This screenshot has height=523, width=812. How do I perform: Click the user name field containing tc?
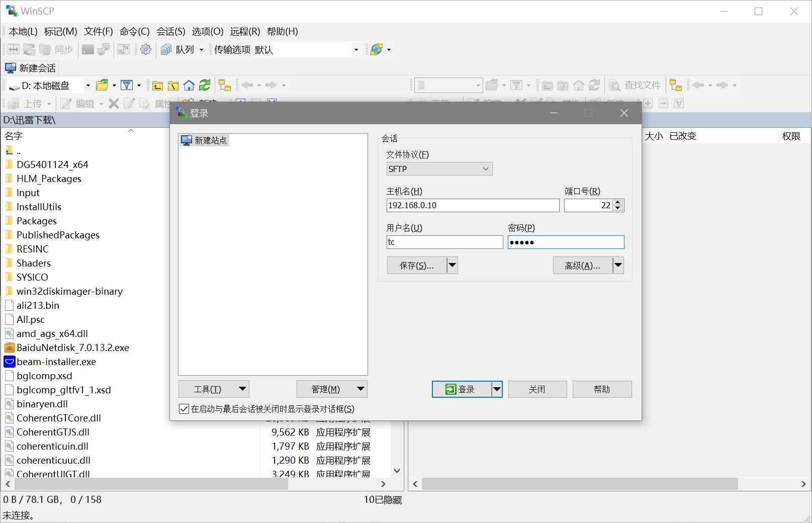(444, 242)
